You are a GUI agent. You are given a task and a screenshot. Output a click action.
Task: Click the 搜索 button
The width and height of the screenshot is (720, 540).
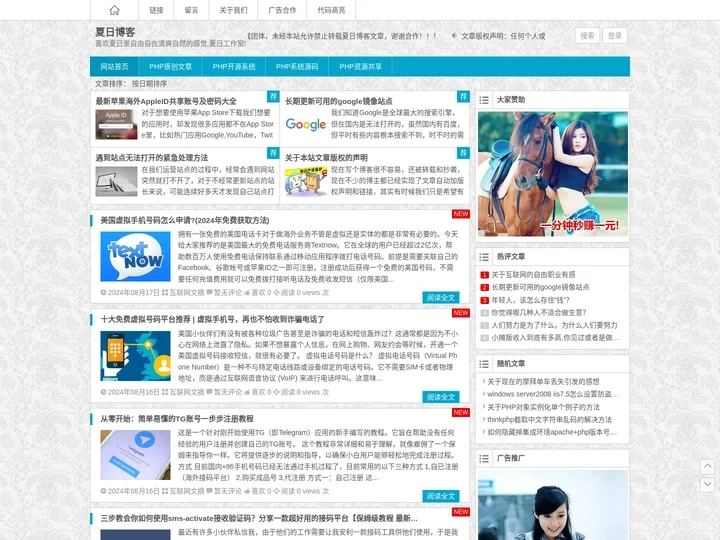[x=587, y=36]
